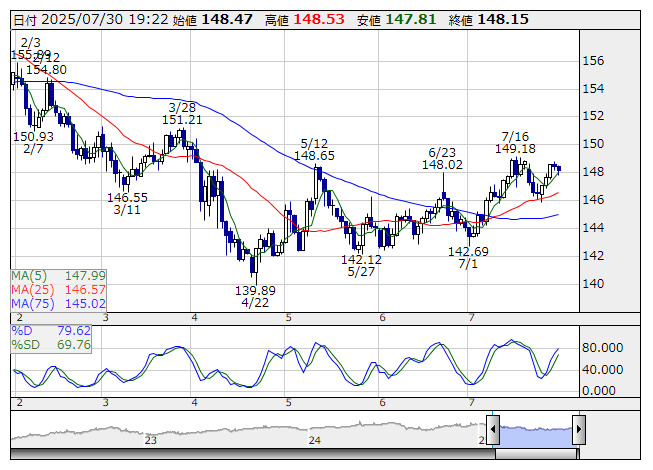The width and height of the screenshot is (653, 470).
Task: Click the 3/28 peak label 151.21
Action: click(182, 120)
